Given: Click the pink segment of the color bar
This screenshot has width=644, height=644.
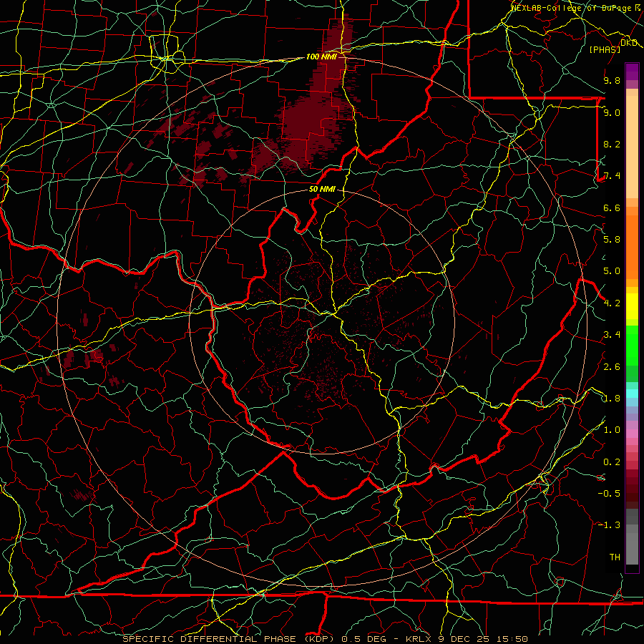Looking at the screenshot, I should [x=632, y=434].
